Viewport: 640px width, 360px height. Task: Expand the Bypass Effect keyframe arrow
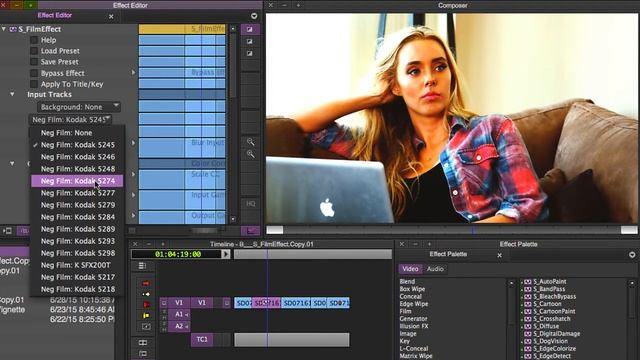tap(133, 73)
